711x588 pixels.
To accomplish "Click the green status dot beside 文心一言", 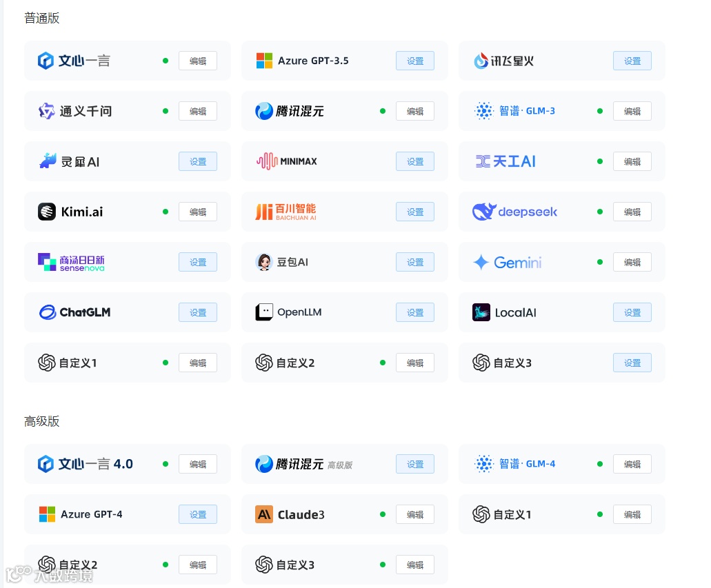I will coord(166,61).
